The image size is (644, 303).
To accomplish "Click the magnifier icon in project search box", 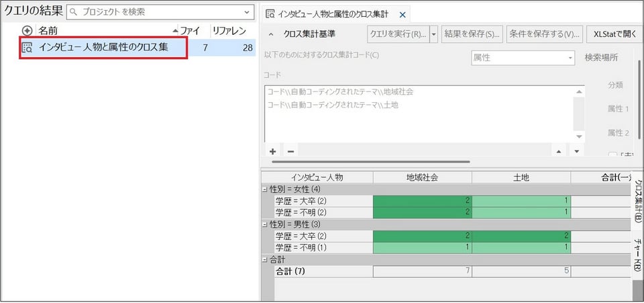I will [74, 12].
